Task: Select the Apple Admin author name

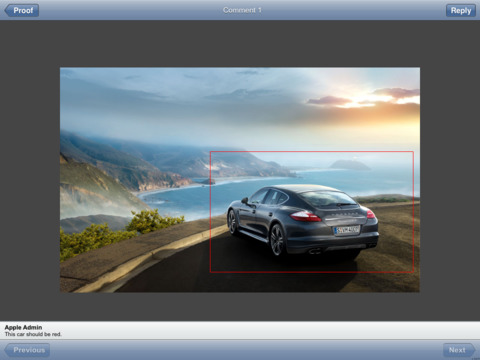Action: 23,327
